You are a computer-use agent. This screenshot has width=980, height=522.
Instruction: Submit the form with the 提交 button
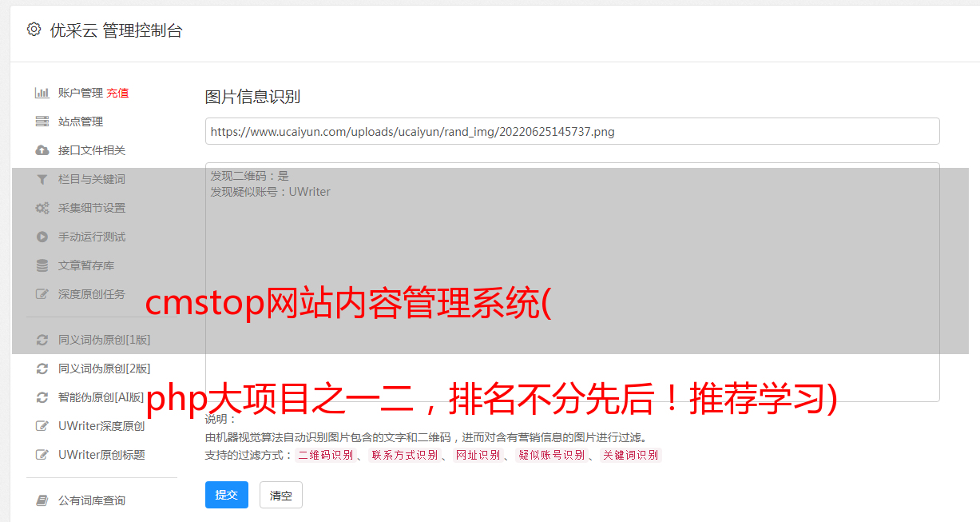pos(227,495)
